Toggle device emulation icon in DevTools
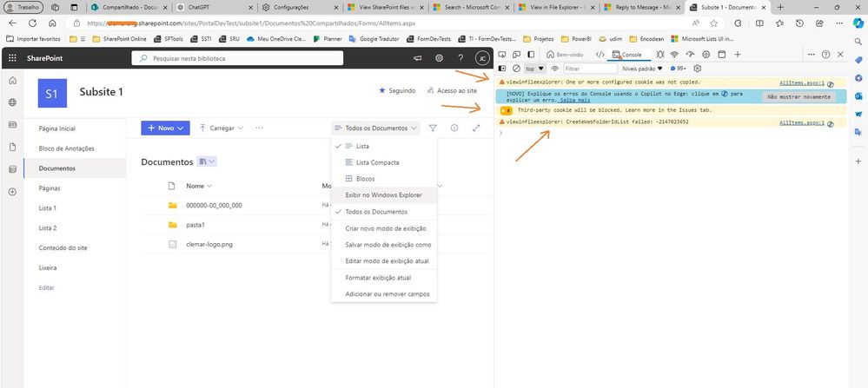 [516, 54]
